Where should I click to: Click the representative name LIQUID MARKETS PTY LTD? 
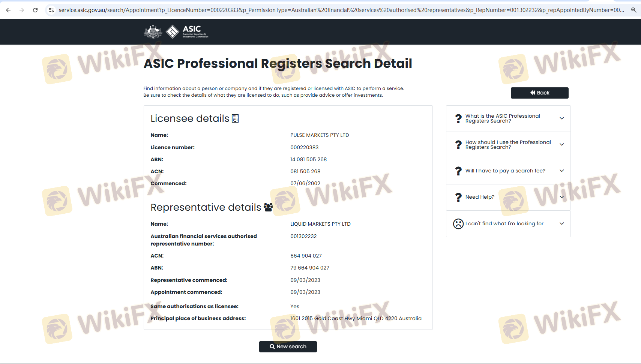[320, 224]
